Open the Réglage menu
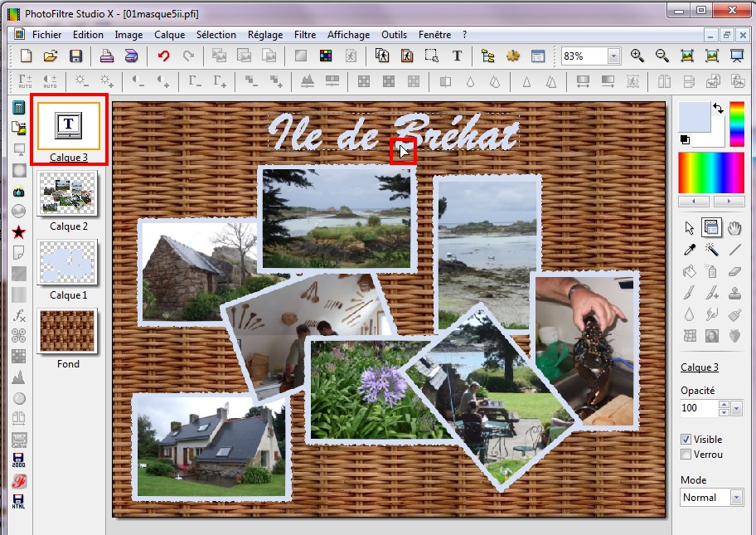 265,35
